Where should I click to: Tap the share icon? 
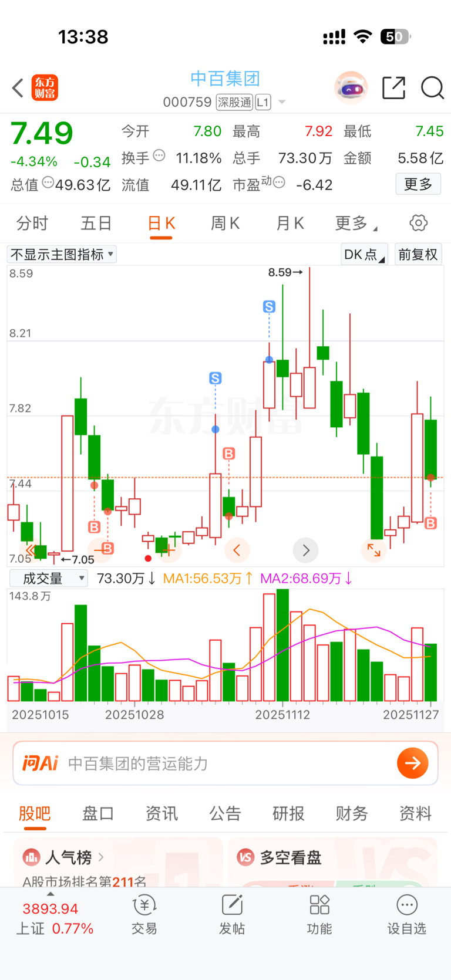tap(393, 88)
